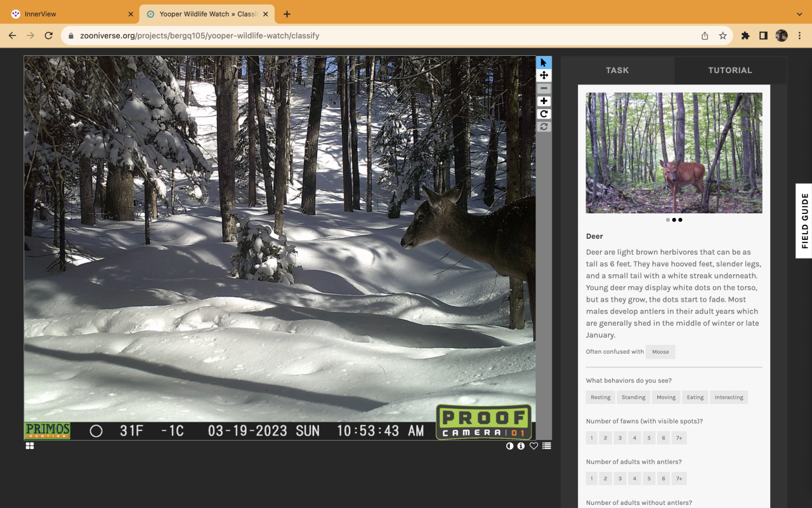812x508 pixels.
Task: Choose 5 for adults with antlers
Action: tap(649, 479)
